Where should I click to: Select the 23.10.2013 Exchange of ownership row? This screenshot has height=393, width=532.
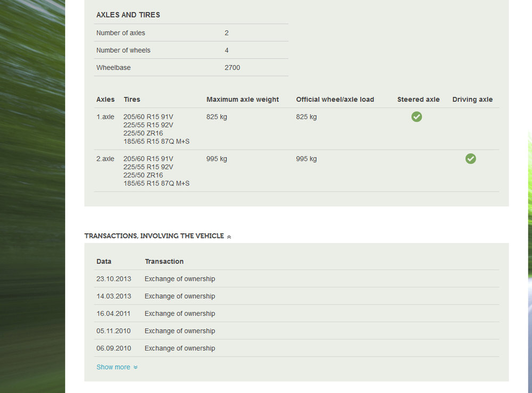[x=296, y=279]
